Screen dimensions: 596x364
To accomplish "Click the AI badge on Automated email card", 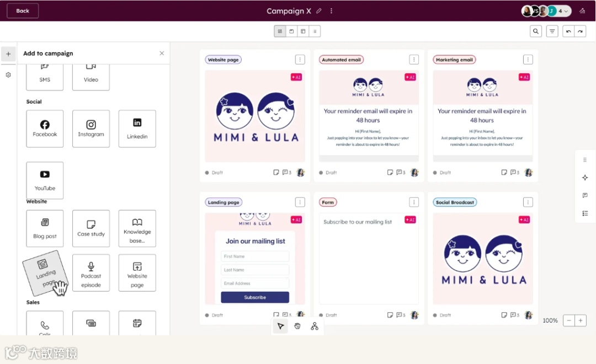I will tap(410, 77).
